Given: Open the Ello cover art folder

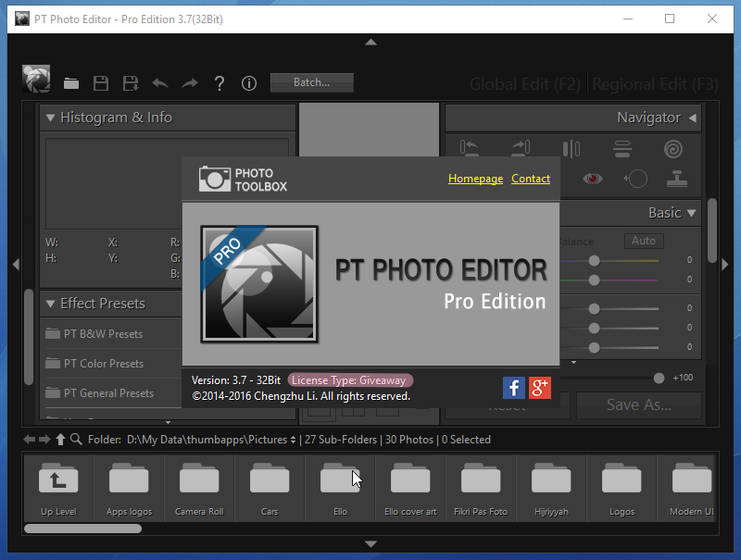Looking at the screenshot, I should coord(410,488).
